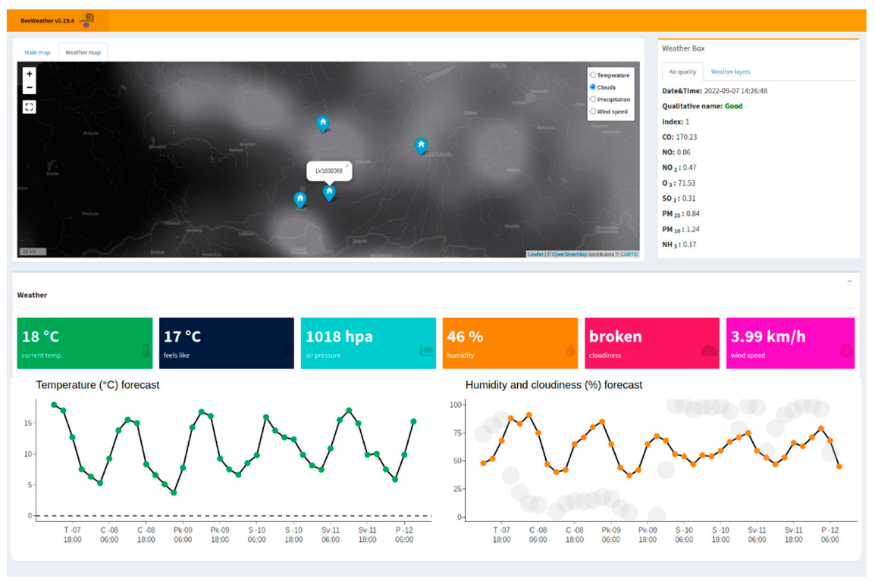Screen dimensions: 875x588
Task: Open the Leaflet attribution link
Action: click(x=535, y=255)
